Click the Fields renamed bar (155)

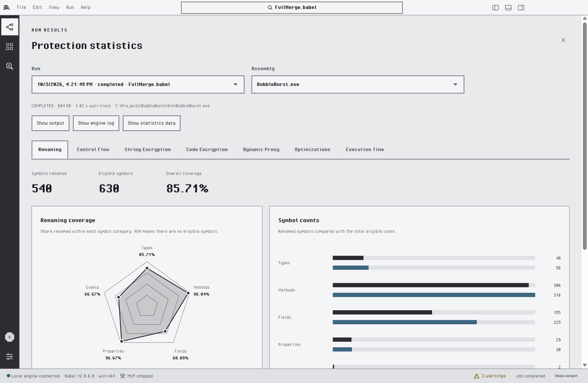382,312
